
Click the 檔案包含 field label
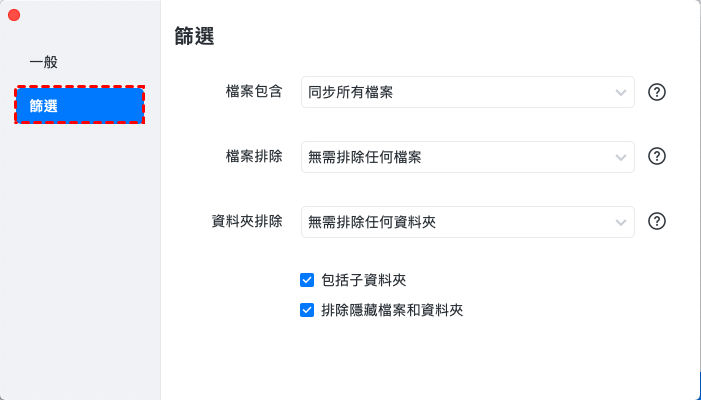[x=254, y=92]
